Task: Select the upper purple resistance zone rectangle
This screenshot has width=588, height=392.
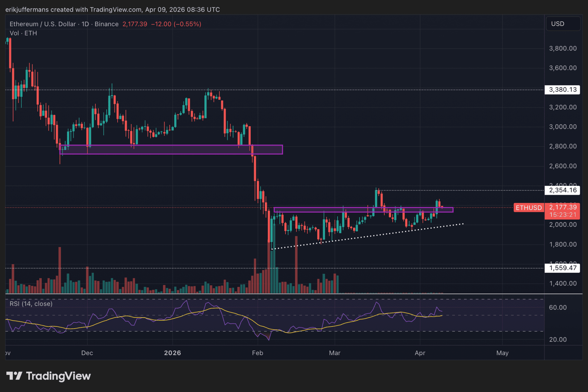Action: [x=171, y=150]
